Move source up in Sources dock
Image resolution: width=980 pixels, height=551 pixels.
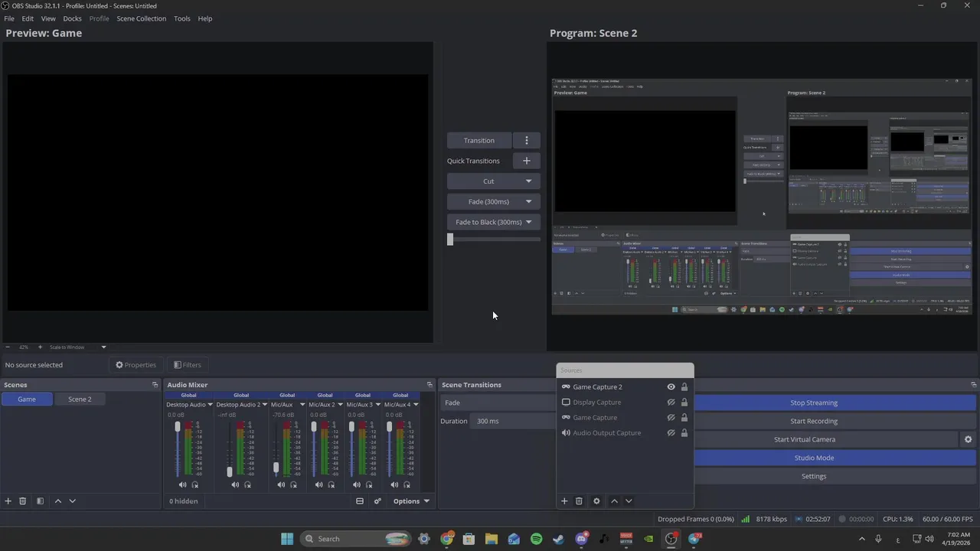[x=614, y=501]
